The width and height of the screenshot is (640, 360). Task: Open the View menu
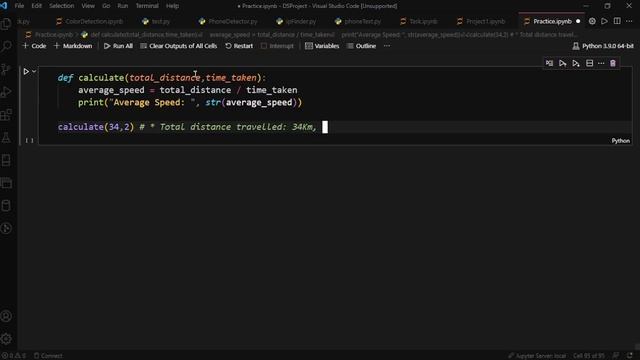click(x=88, y=6)
